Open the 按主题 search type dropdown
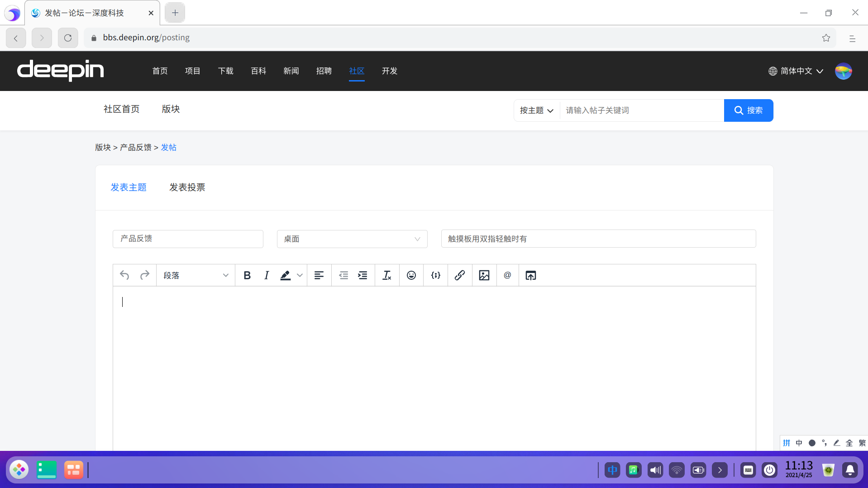The image size is (868, 488). (x=537, y=110)
